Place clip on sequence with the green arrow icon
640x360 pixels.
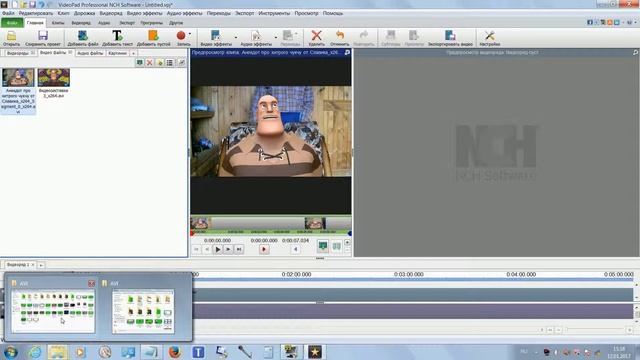tap(322, 245)
